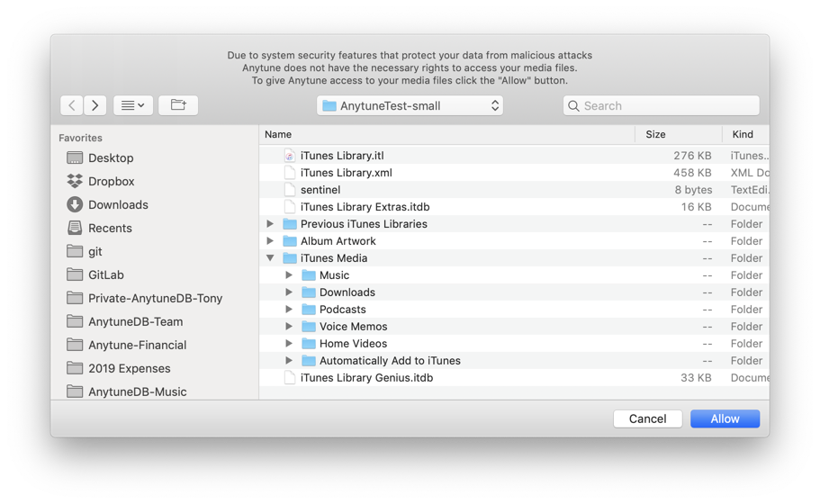Select Recents in Favorites sidebar
This screenshot has width=820, height=504.
(x=110, y=228)
